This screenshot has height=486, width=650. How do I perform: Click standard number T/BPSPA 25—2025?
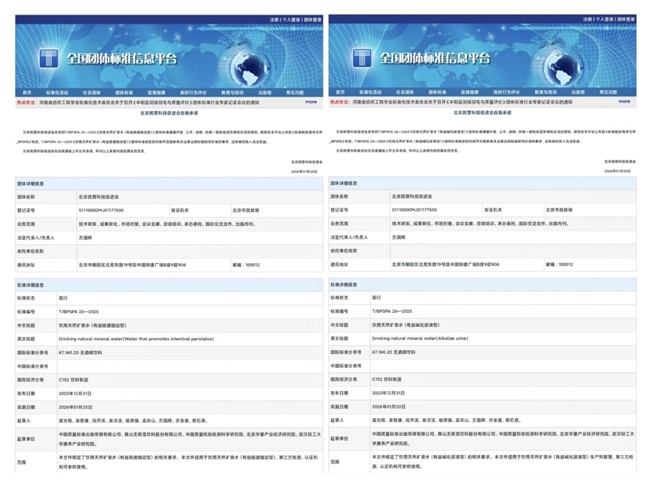(79, 312)
